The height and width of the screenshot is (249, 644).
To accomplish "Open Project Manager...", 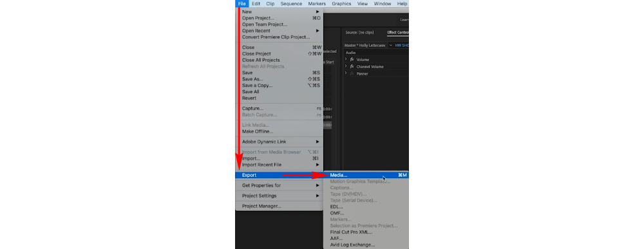I will click(x=279, y=206).
